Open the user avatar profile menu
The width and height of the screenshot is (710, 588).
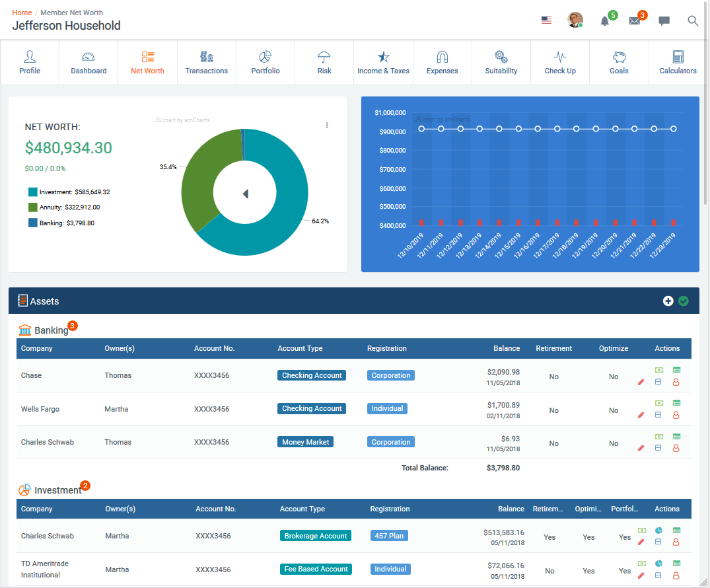click(575, 20)
